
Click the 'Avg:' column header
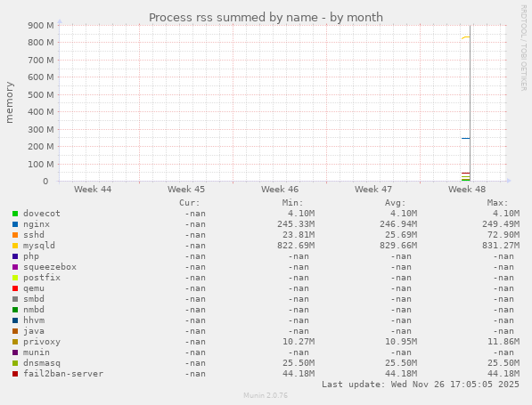(396, 203)
